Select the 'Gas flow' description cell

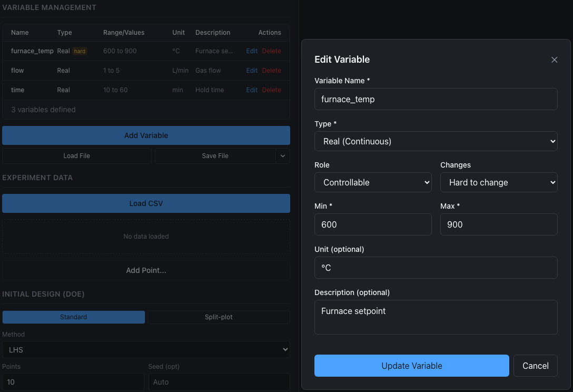coord(208,70)
